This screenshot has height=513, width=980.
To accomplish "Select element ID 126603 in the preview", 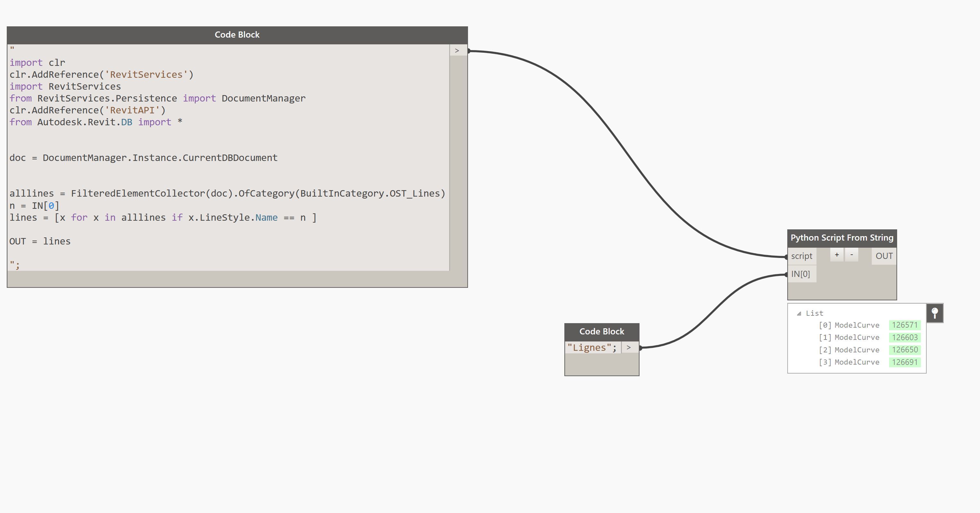I will (x=905, y=338).
